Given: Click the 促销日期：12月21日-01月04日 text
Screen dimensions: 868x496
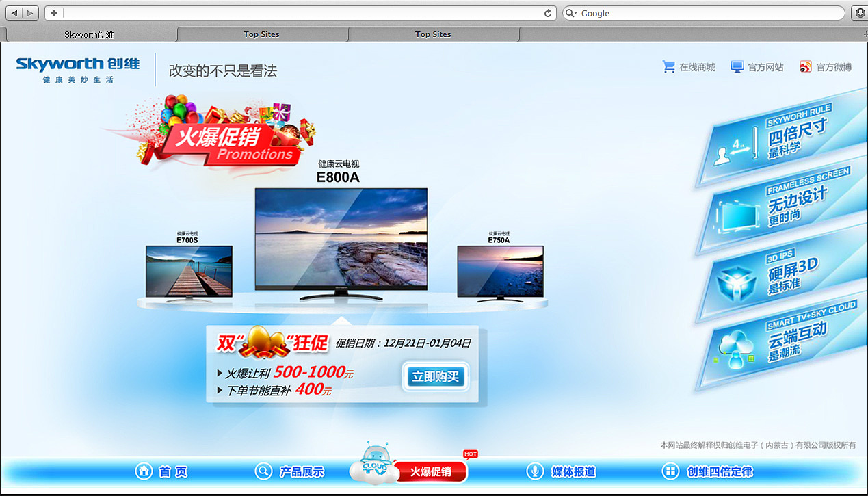Looking at the screenshot, I should pyautogui.click(x=403, y=343).
